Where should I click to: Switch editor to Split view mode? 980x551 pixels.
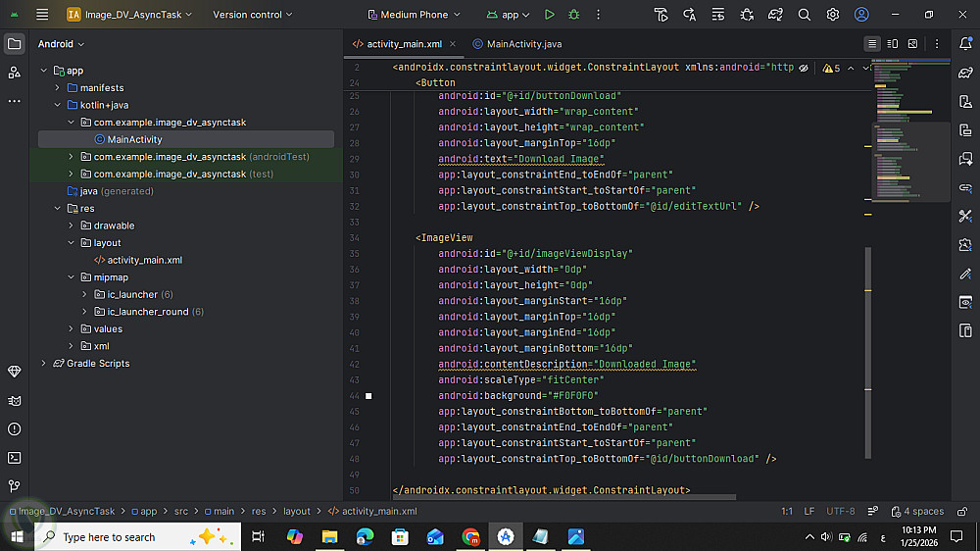(893, 44)
